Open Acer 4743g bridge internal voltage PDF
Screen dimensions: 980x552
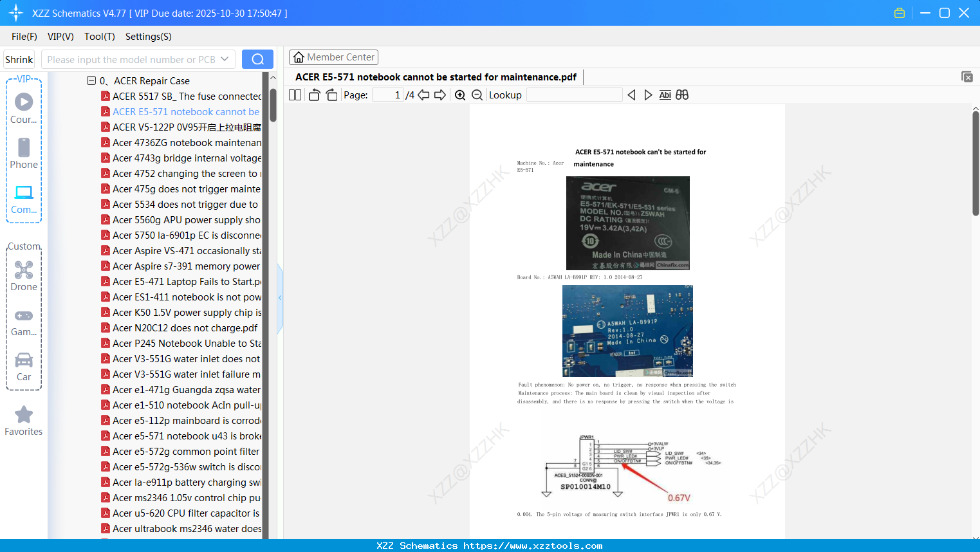point(181,158)
